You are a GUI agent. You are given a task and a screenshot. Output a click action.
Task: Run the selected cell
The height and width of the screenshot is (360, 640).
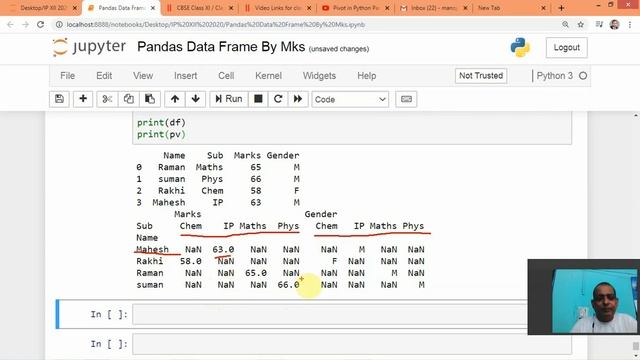coord(229,99)
